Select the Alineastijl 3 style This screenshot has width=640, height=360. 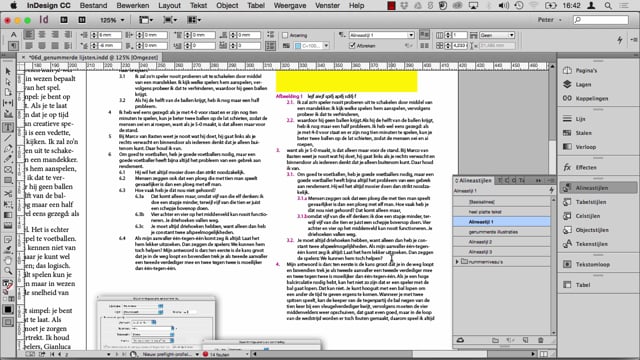click(x=502, y=252)
